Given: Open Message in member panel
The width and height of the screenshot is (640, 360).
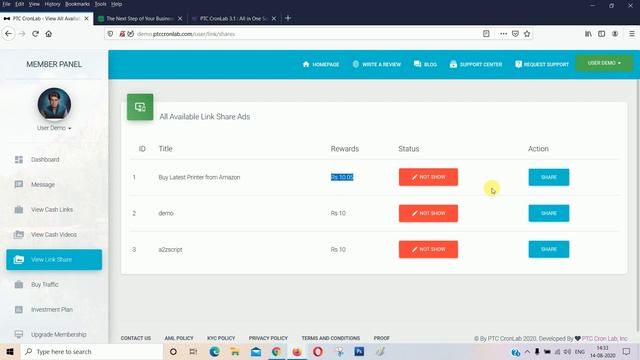Looking at the screenshot, I should pyautogui.click(x=54, y=184).
